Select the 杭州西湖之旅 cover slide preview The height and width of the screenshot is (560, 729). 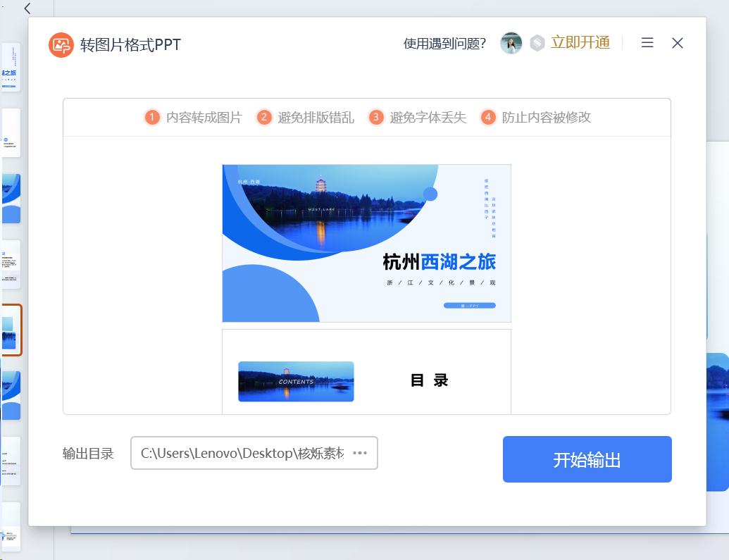click(x=366, y=243)
